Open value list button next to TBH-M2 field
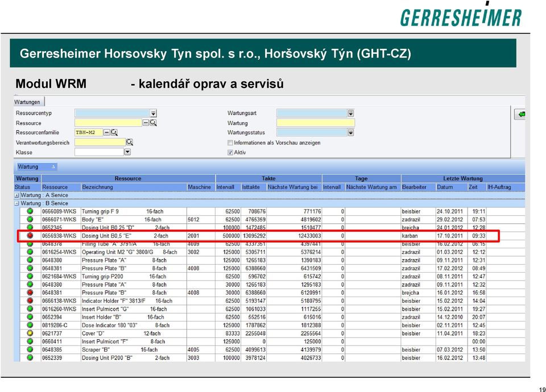This screenshot has height=392, width=546. [106, 132]
